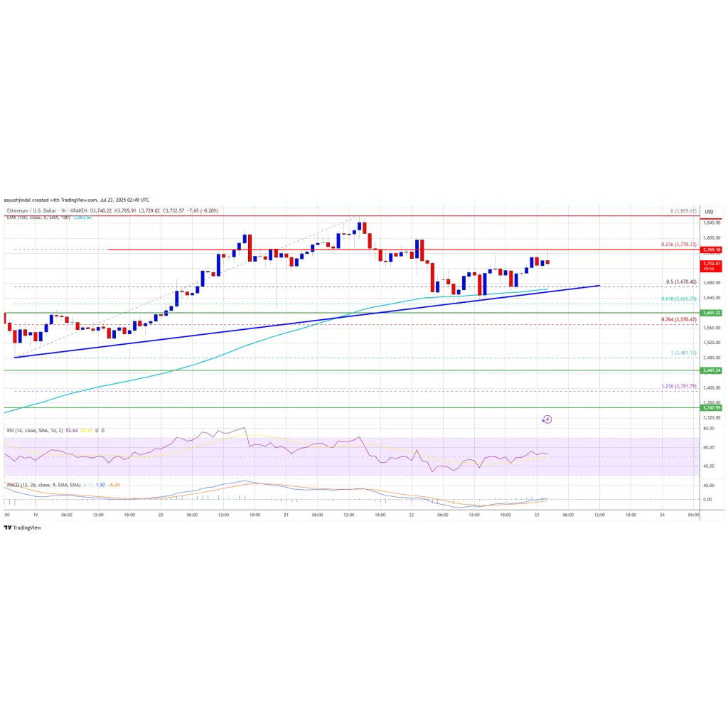Click the green 3,447.34 price label
The image size is (728, 728).
pyautogui.click(x=711, y=370)
